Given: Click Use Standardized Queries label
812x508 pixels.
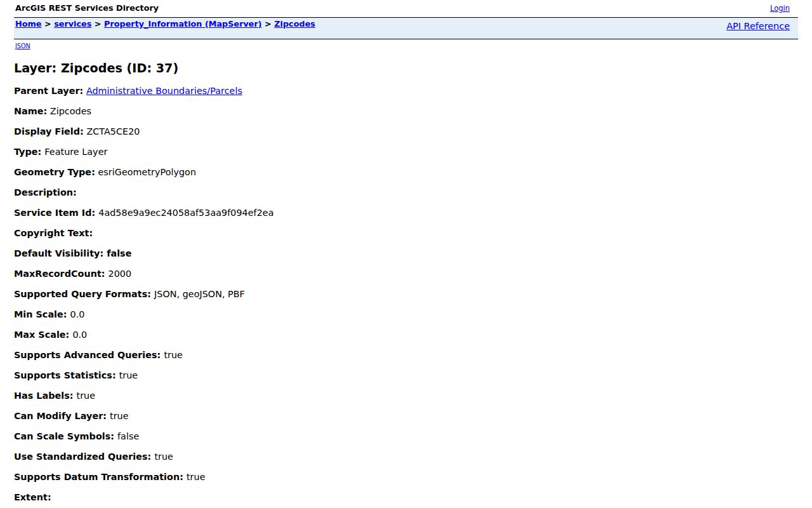Looking at the screenshot, I should coord(82,457).
